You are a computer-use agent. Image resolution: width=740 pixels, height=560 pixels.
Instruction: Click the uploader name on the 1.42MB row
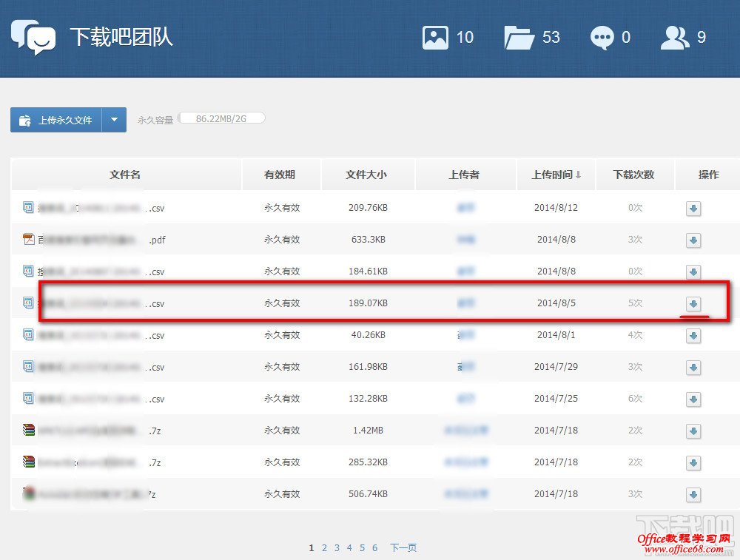click(x=465, y=431)
